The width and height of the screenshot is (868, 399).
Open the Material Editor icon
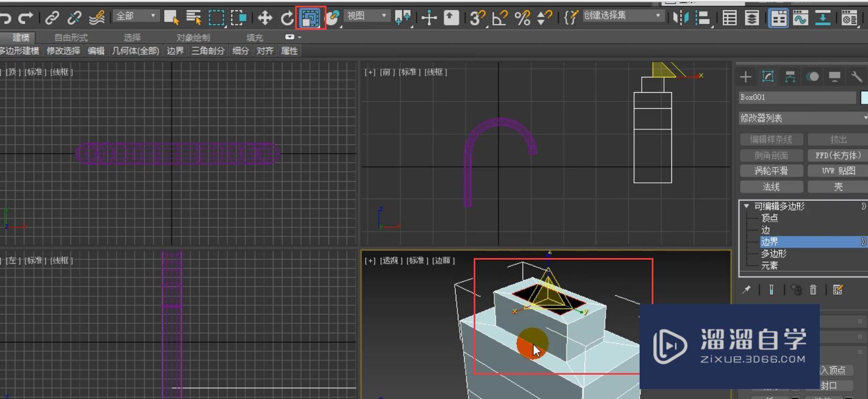[x=849, y=19]
